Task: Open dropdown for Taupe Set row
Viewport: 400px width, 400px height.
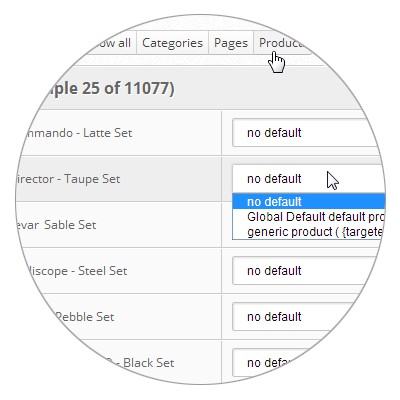Action: click(308, 179)
